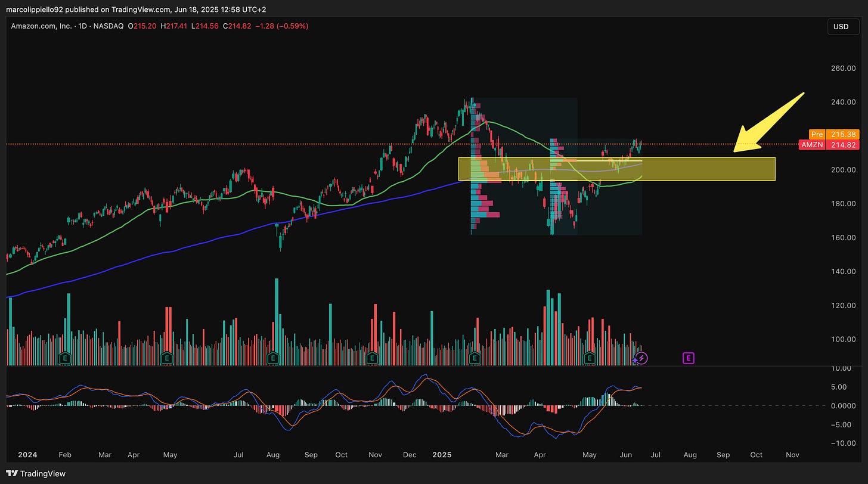The width and height of the screenshot is (868, 484).
Task: Open the earnings marker near February 2024
Action: (x=64, y=358)
